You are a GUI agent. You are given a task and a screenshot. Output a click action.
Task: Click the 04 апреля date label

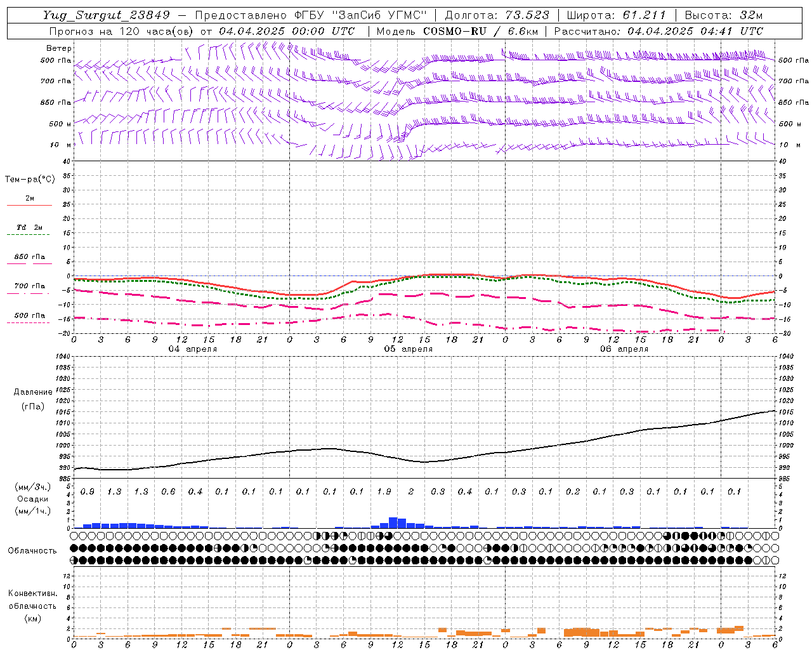coord(192,348)
